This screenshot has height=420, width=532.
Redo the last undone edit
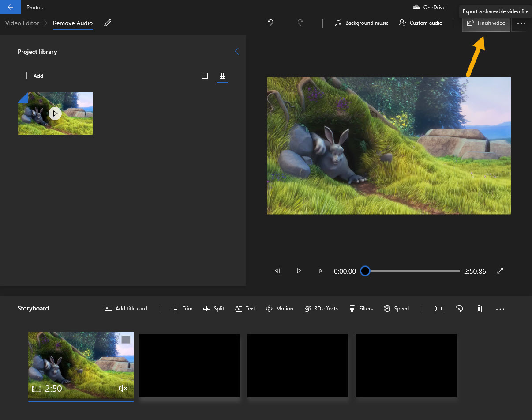pyautogui.click(x=300, y=23)
